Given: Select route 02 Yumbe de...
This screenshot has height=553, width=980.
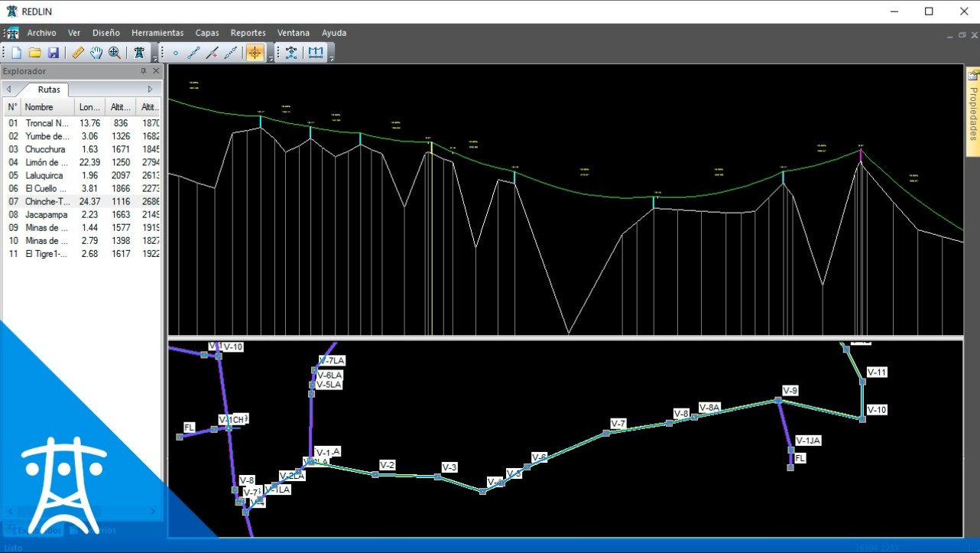Looking at the screenshot, I should click(82, 136).
